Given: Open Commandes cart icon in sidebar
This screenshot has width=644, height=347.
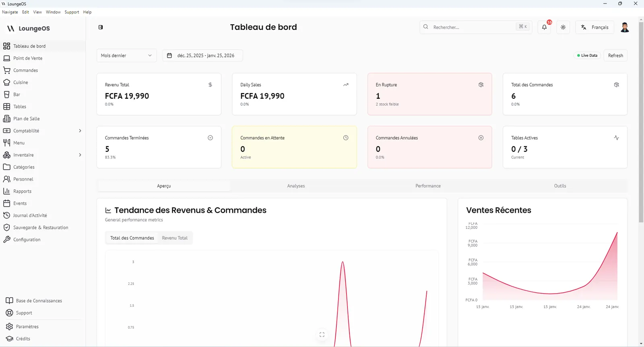Looking at the screenshot, I should (x=7, y=70).
